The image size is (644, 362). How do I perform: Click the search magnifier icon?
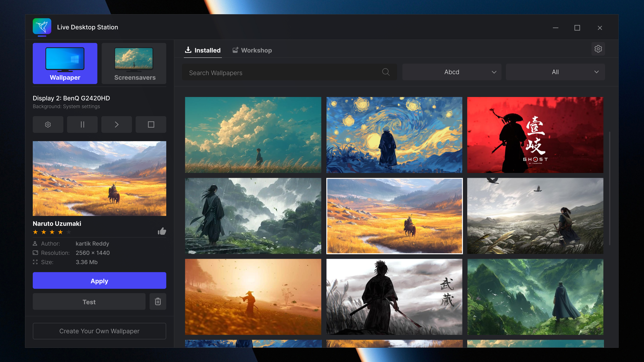[x=385, y=72]
